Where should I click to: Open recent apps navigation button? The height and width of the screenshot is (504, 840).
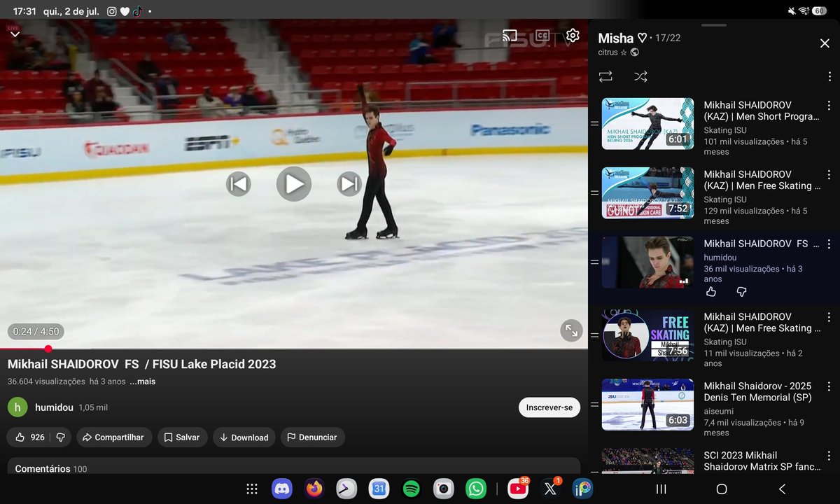tap(661, 489)
